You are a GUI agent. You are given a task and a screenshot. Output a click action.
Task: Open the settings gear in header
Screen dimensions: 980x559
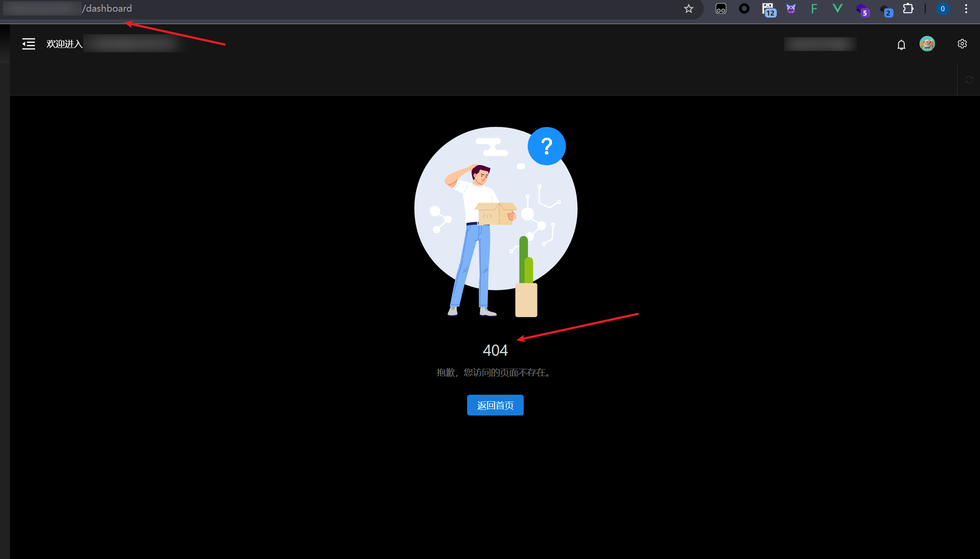click(962, 44)
